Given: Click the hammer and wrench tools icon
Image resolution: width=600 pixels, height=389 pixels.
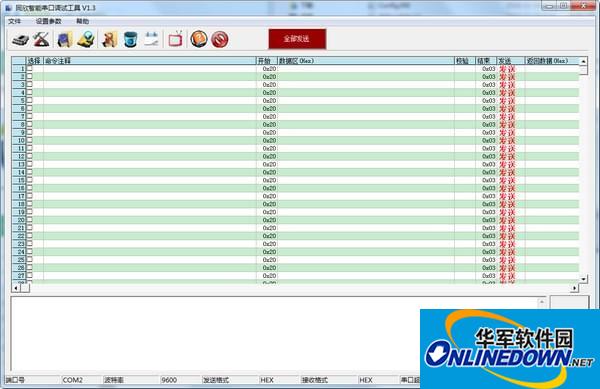Looking at the screenshot, I should point(42,39).
